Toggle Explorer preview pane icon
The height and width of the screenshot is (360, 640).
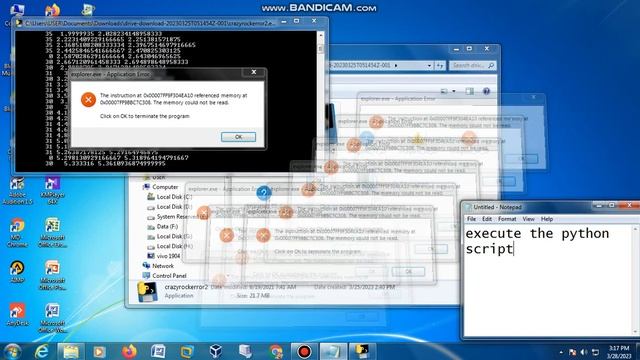(x=470, y=91)
